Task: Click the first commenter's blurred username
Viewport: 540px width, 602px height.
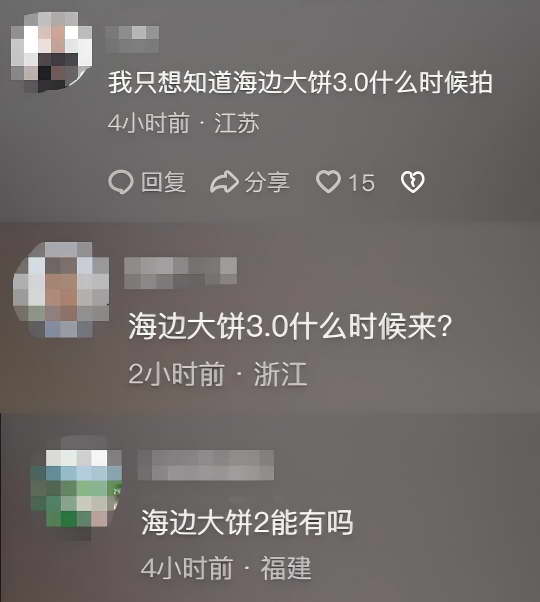Action: 132,39
